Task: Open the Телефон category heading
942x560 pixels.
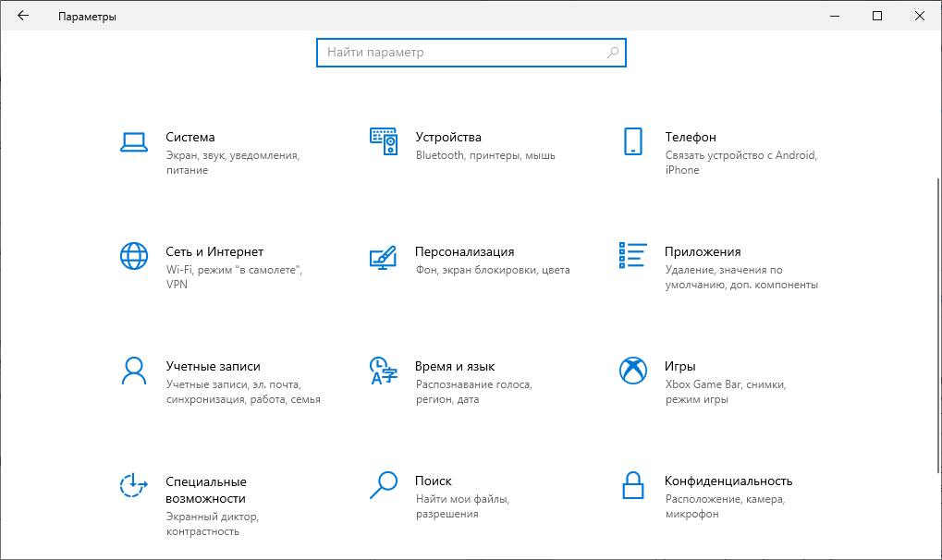Action: click(691, 137)
